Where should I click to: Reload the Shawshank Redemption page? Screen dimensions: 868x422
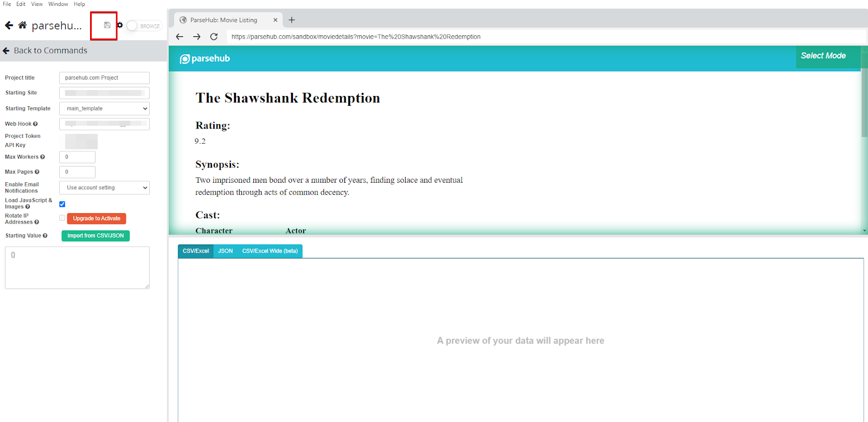(x=214, y=37)
